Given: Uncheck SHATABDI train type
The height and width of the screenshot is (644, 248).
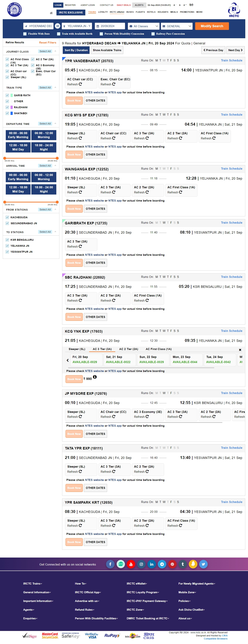Looking at the screenshot, I should [7, 113].
